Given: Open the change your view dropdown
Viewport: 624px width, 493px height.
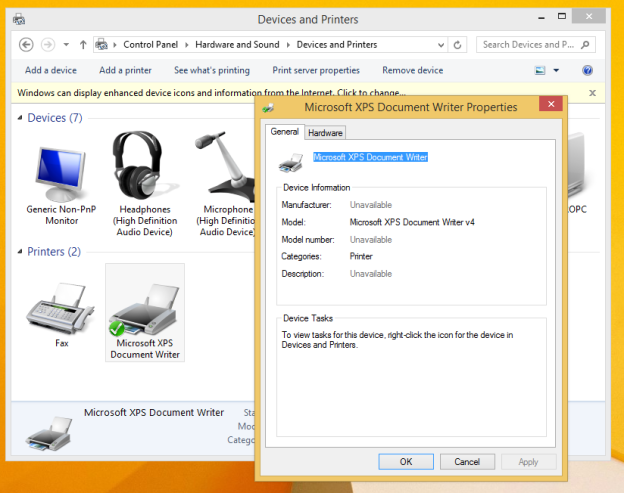Looking at the screenshot, I should [x=556, y=71].
